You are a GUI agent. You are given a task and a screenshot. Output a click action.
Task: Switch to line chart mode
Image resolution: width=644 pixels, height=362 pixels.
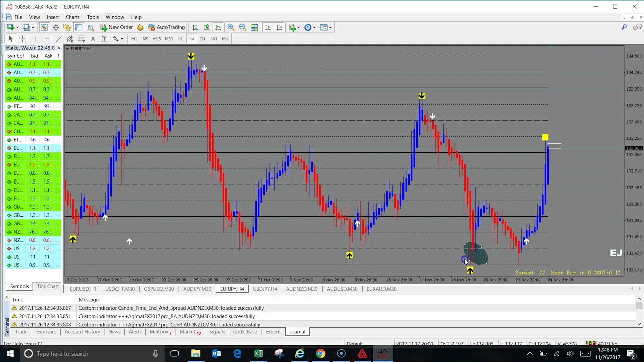pos(218,27)
